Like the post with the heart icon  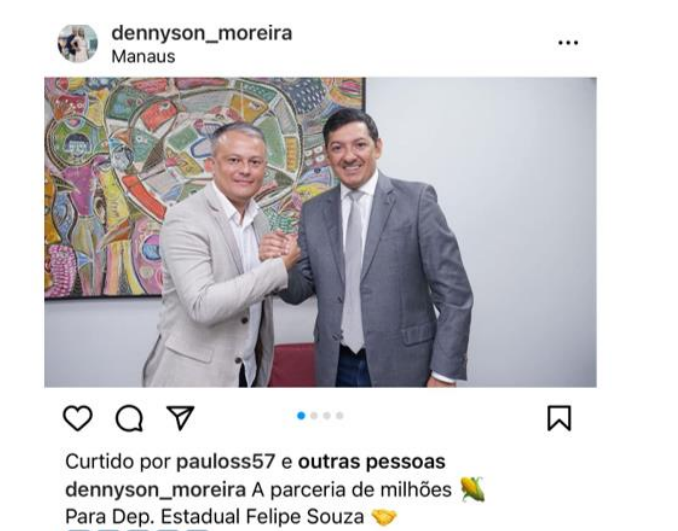[x=78, y=418]
